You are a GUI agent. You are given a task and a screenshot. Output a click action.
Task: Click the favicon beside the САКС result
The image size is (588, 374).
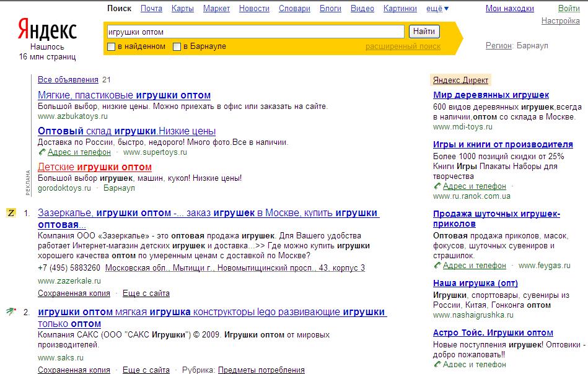pos(11,311)
